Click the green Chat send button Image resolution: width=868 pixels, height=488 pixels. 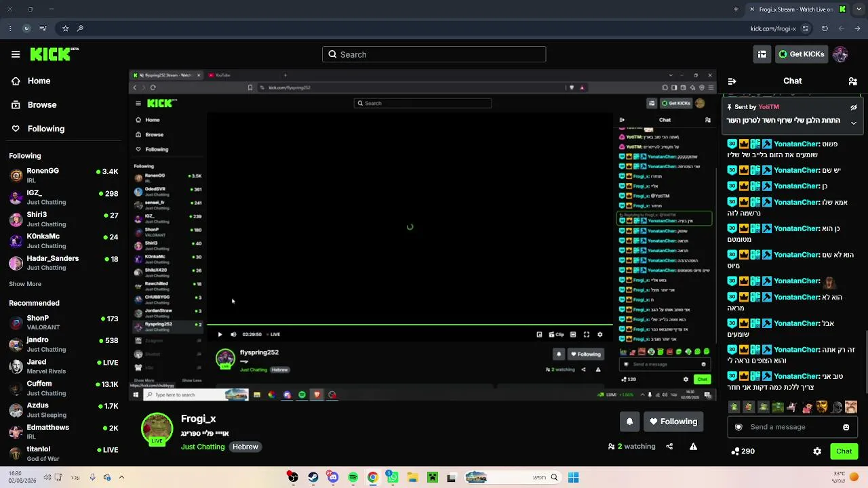coord(844,451)
